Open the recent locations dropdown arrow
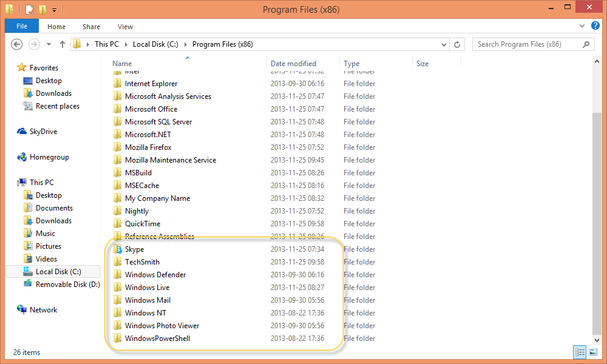This screenshot has height=364, width=607. (x=49, y=44)
